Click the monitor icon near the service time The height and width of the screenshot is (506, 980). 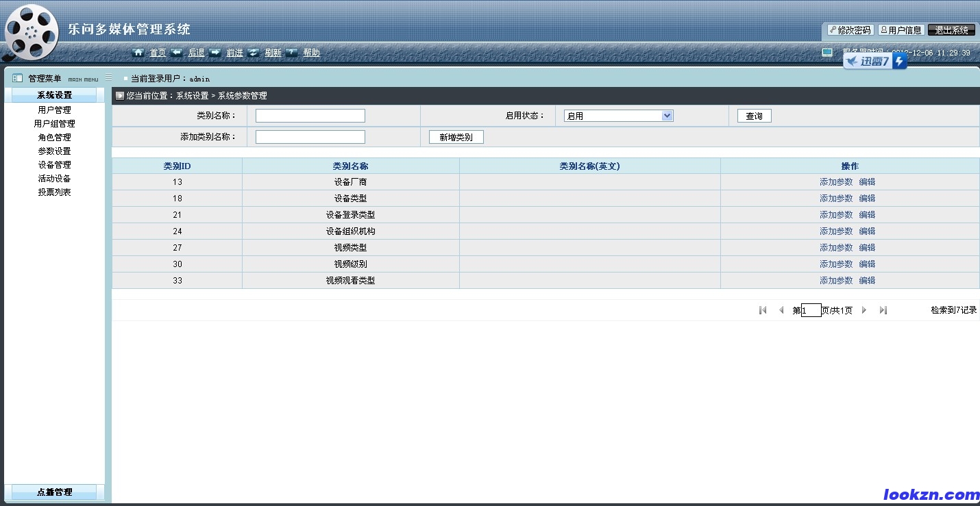[x=827, y=52]
